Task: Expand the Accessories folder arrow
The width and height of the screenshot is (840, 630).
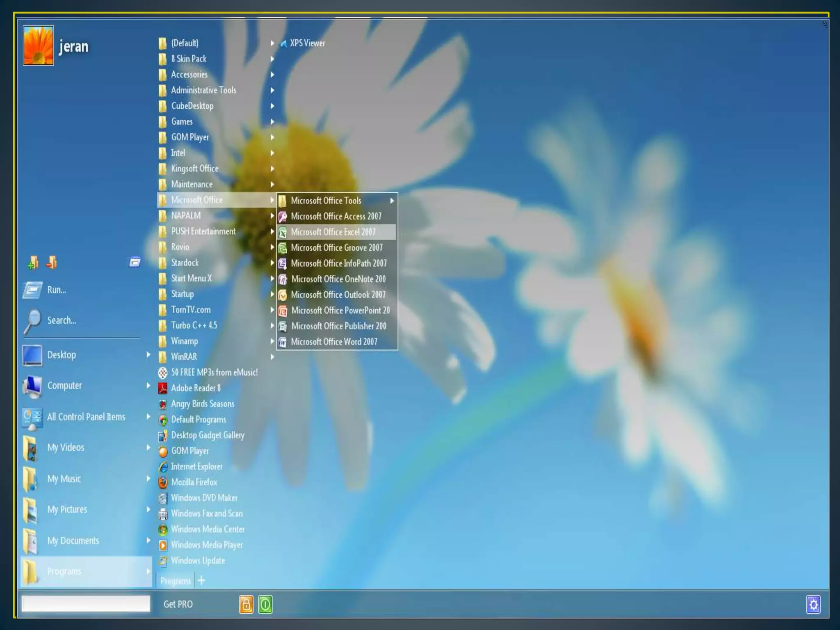Action: pyautogui.click(x=272, y=75)
